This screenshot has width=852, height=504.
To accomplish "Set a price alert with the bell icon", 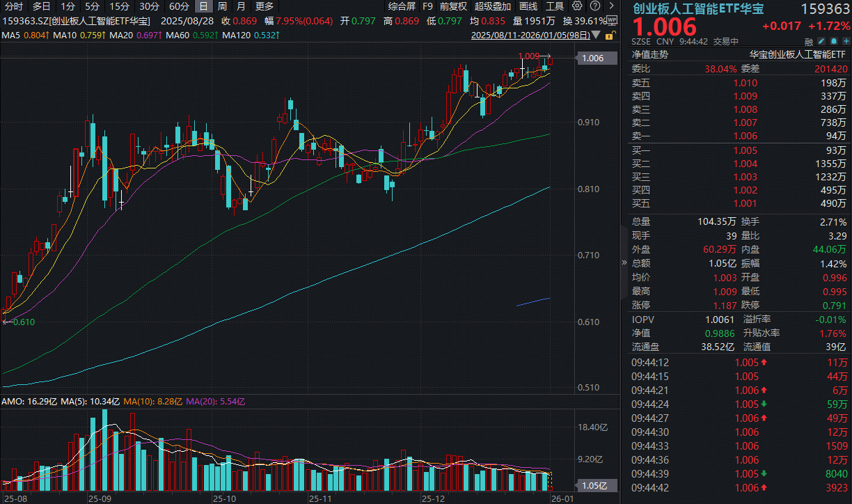I will click(834, 41).
